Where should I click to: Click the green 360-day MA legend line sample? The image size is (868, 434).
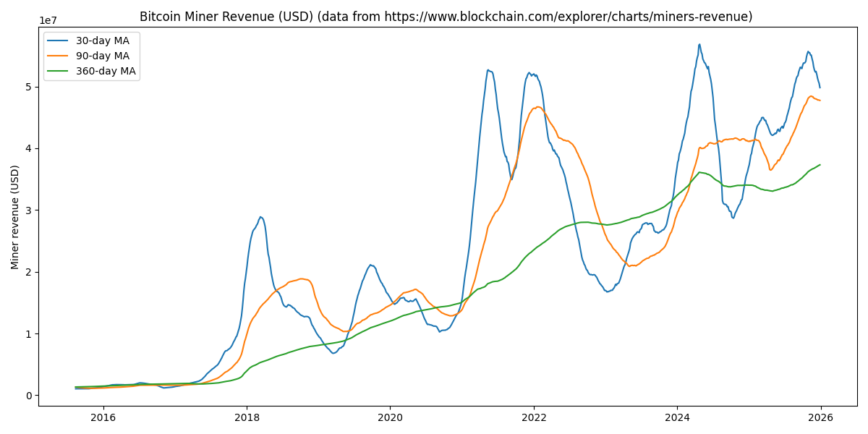(x=59, y=71)
